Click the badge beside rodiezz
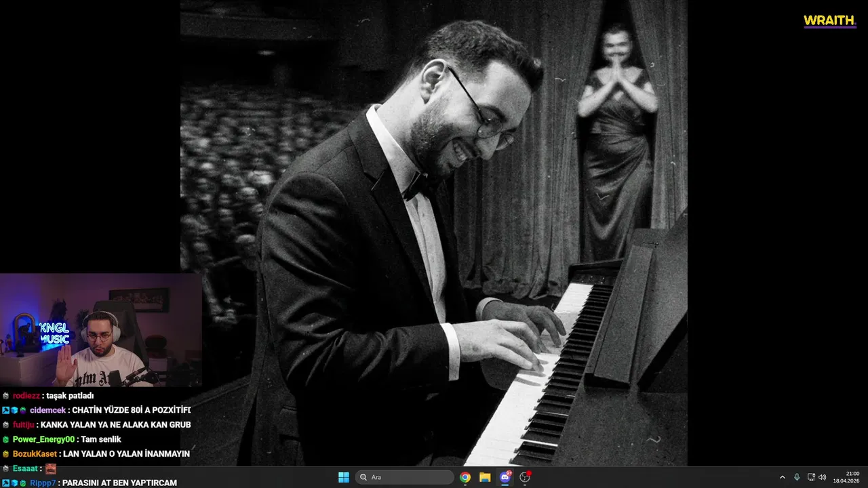The height and width of the screenshot is (488, 868). [x=5, y=396]
